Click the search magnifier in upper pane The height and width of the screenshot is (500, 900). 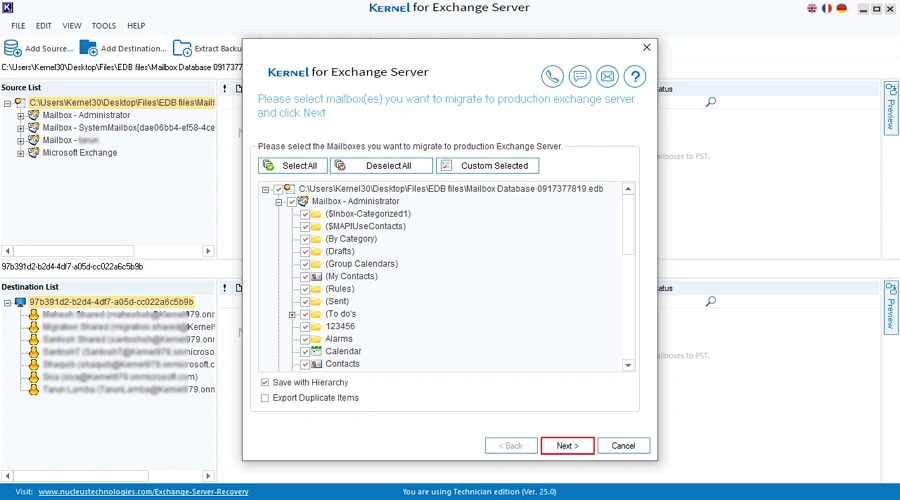click(x=711, y=102)
